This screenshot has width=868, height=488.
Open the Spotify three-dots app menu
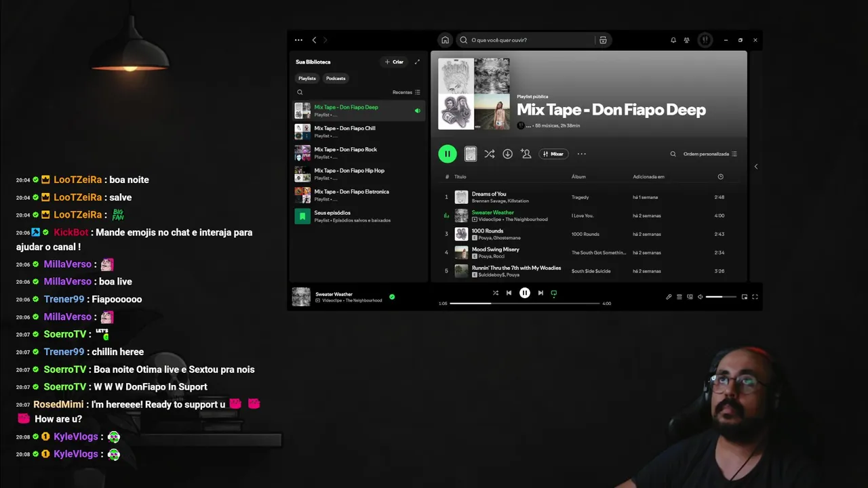298,40
